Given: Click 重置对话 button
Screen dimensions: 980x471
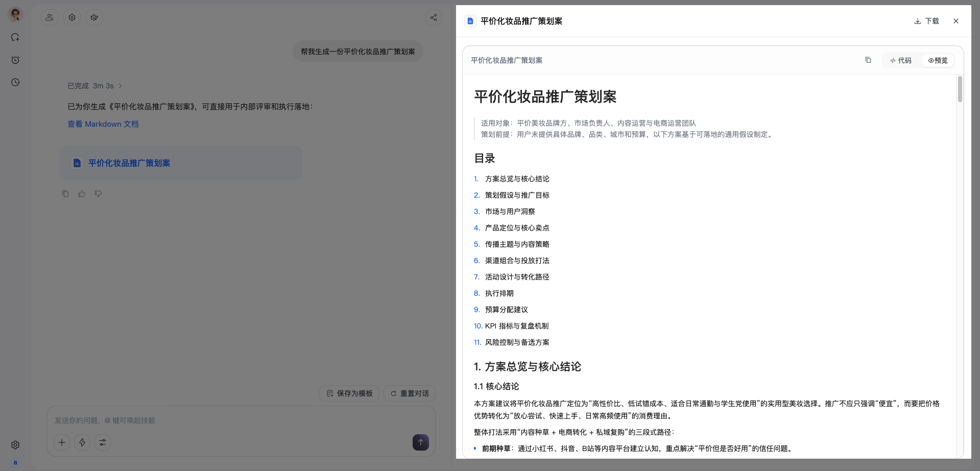Looking at the screenshot, I should click(x=410, y=393).
